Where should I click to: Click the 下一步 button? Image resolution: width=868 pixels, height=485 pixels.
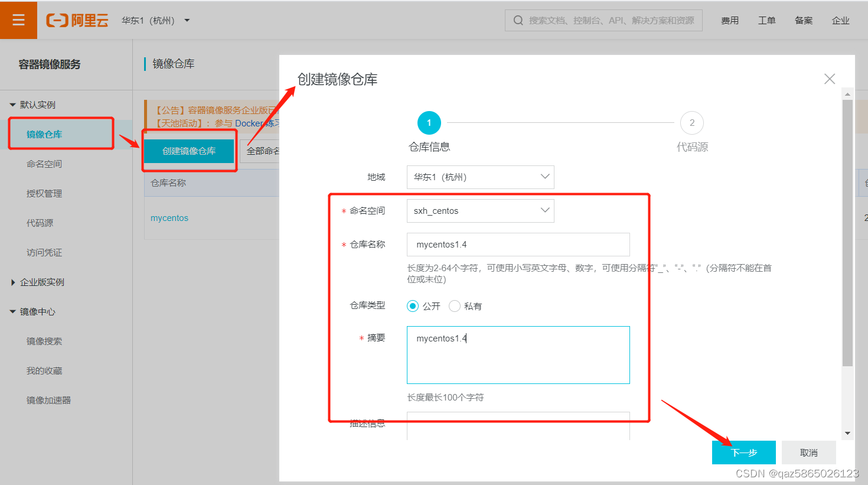tap(743, 452)
